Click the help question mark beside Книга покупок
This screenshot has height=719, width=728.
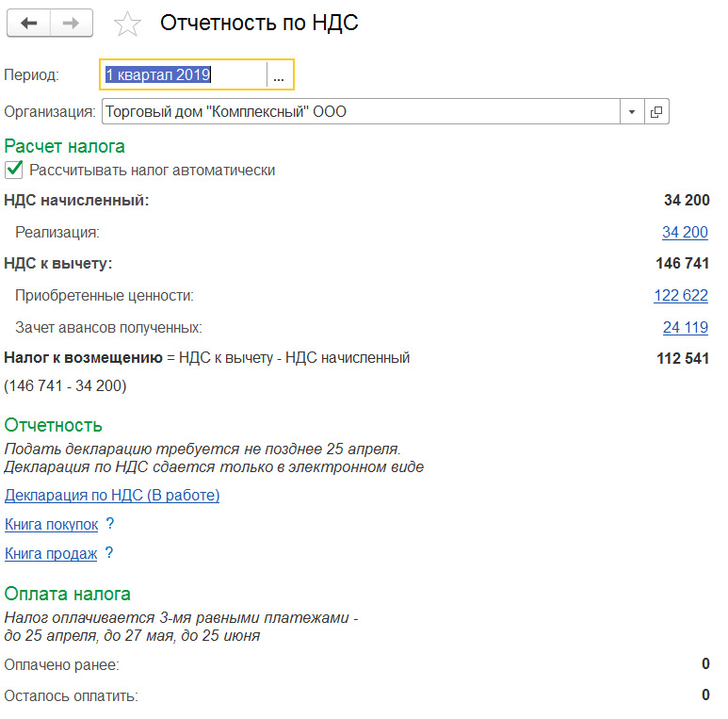click(x=110, y=524)
